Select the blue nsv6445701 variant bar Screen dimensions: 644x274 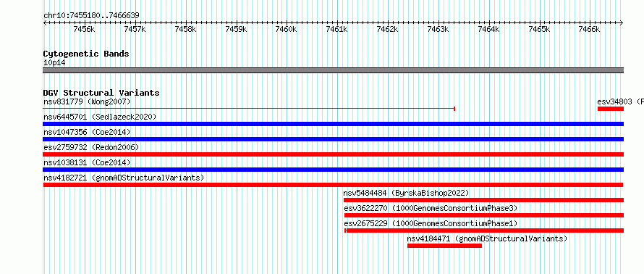[x=334, y=124]
